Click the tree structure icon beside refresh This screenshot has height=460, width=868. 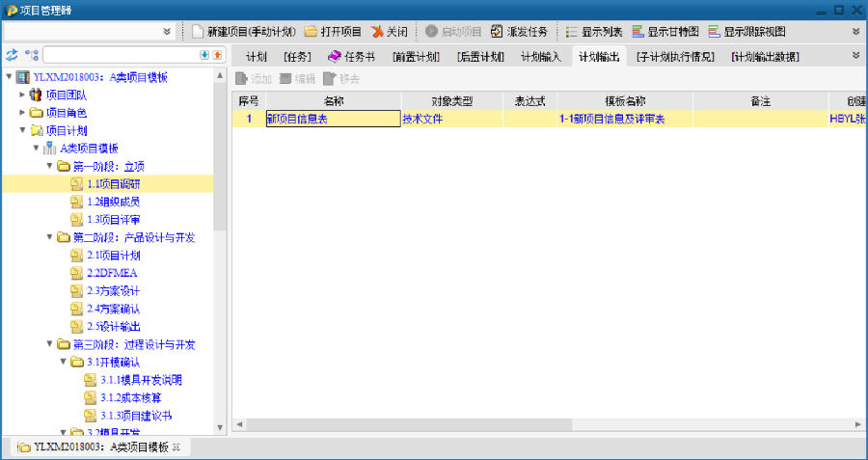coord(32,55)
